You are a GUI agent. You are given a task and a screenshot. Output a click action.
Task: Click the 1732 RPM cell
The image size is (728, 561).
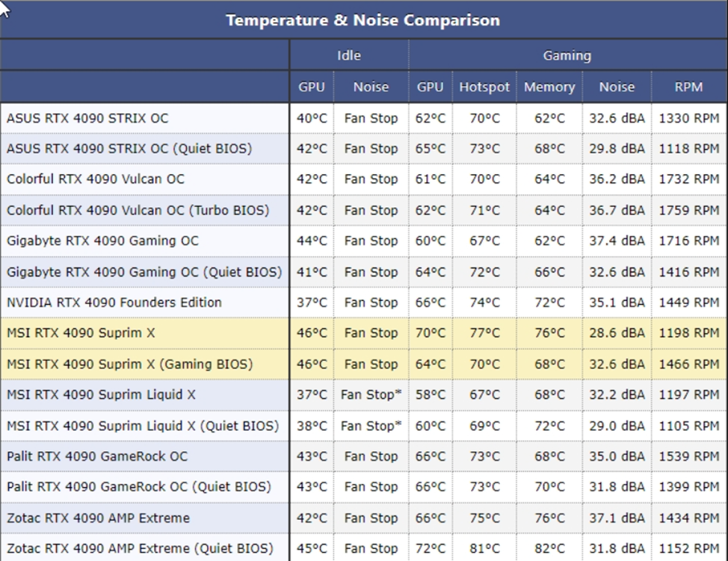click(x=688, y=179)
